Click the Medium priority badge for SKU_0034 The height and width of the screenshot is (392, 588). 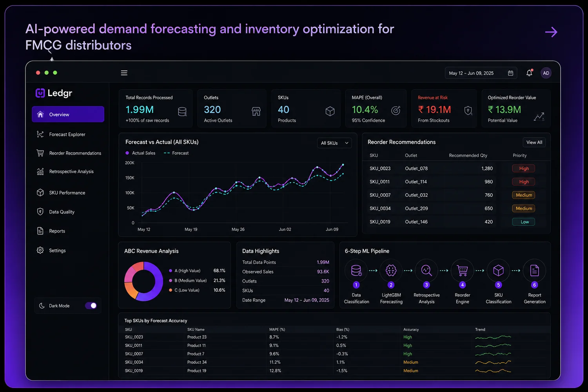click(524, 209)
